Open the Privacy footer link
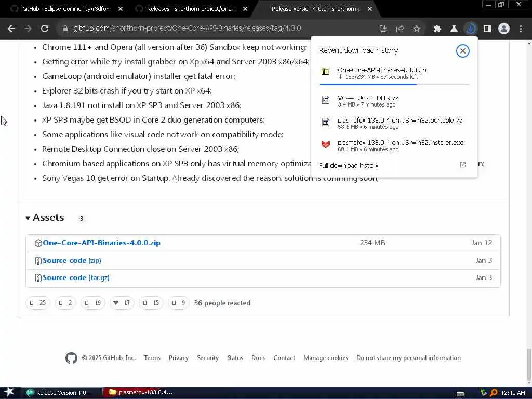 pyautogui.click(x=179, y=358)
